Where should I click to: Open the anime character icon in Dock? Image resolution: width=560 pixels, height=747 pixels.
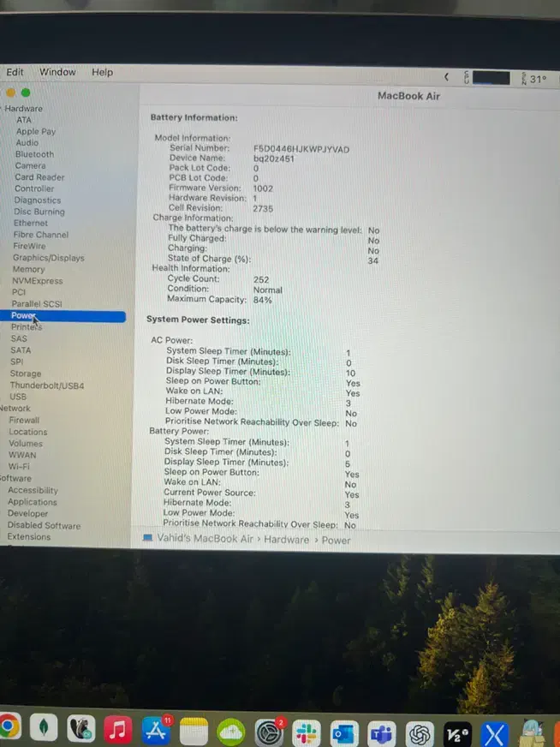click(532, 734)
